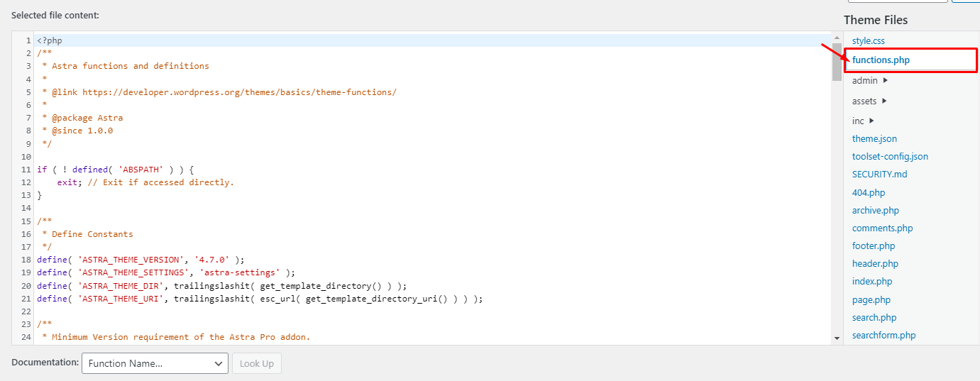Open toolset-config.json file
980x381 pixels.
pyautogui.click(x=890, y=156)
